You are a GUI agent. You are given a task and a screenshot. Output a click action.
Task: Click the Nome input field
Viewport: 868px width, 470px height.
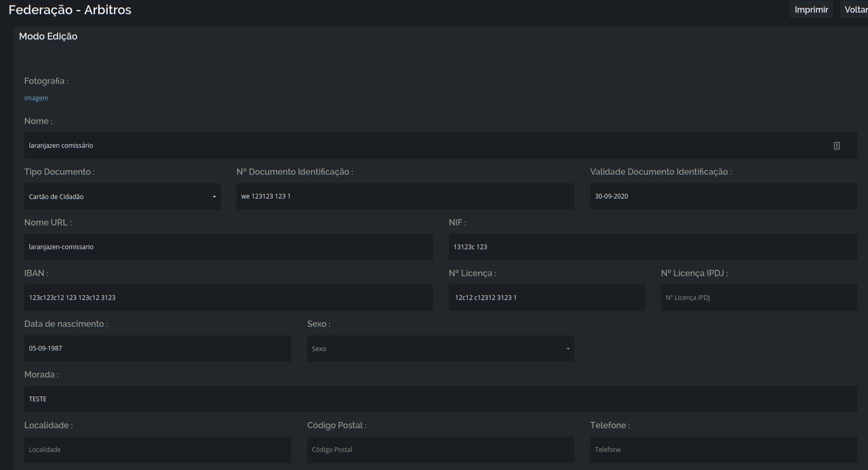(x=441, y=146)
